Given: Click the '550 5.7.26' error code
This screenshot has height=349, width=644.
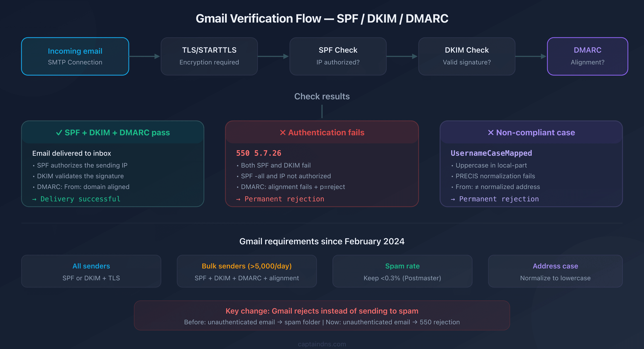Looking at the screenshot, I should pos(259,153).
